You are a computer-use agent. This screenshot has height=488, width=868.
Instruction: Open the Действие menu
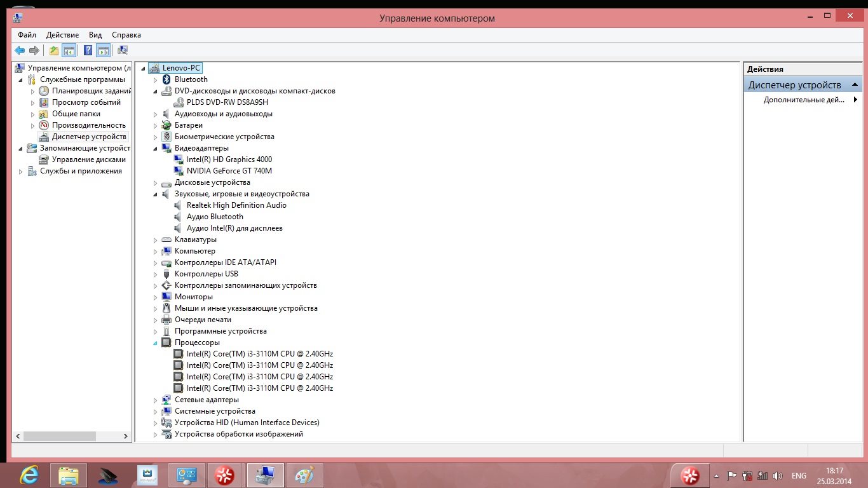[x=62, y=35]
